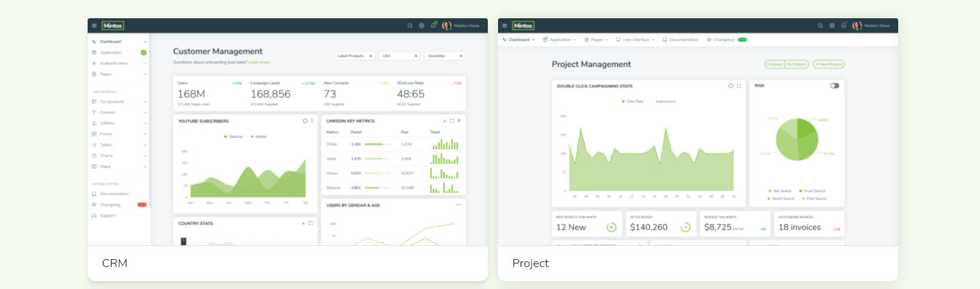Click the notification bell in Project header
This screenshot has width=980, height=289.
pos(843,26)
